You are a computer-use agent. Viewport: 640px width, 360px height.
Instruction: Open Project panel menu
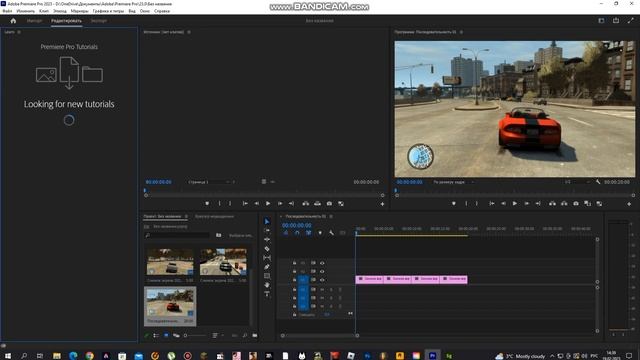[186, 216]
